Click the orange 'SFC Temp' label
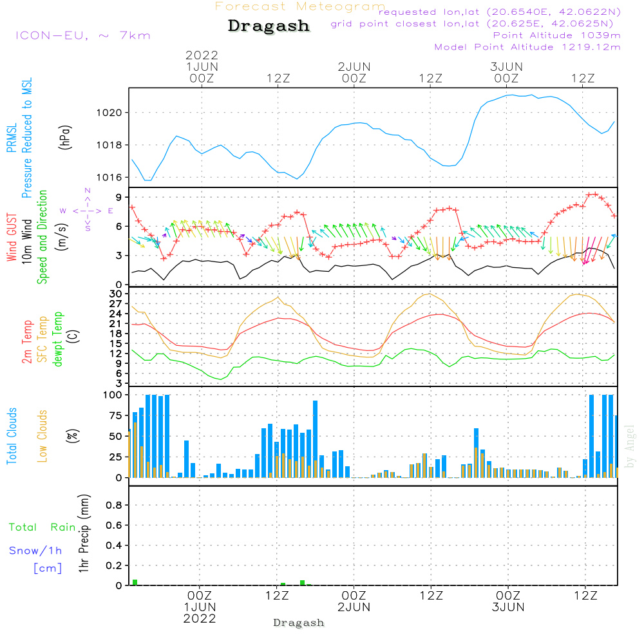Screen dimensions: 644x644 pos(43,339)
